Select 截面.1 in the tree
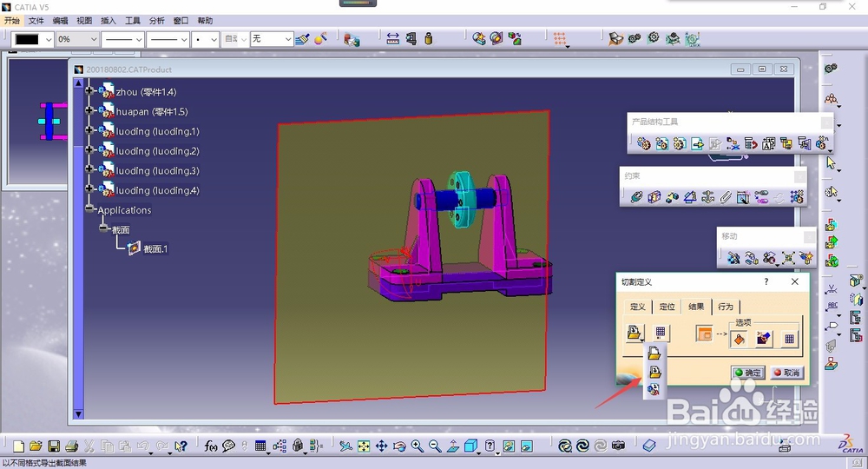 155,248
